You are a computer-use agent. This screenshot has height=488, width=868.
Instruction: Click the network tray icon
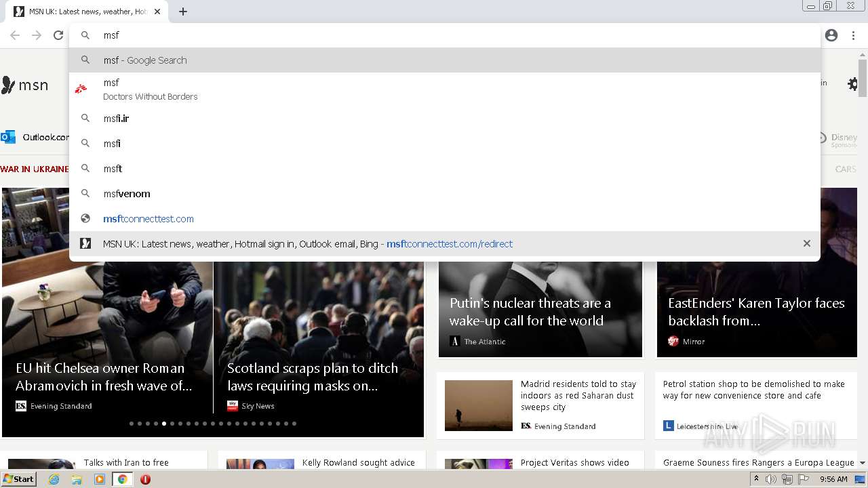(x=787, y=479)
